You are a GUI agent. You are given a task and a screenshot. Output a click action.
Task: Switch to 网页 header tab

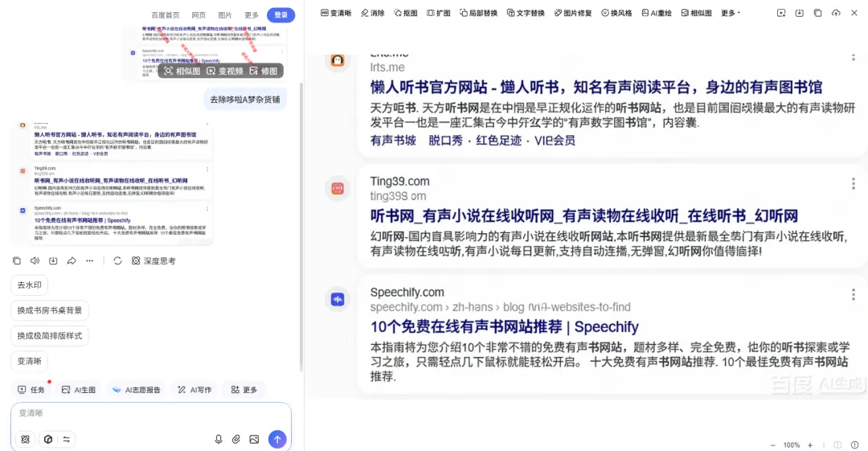(x=199, y=15)
